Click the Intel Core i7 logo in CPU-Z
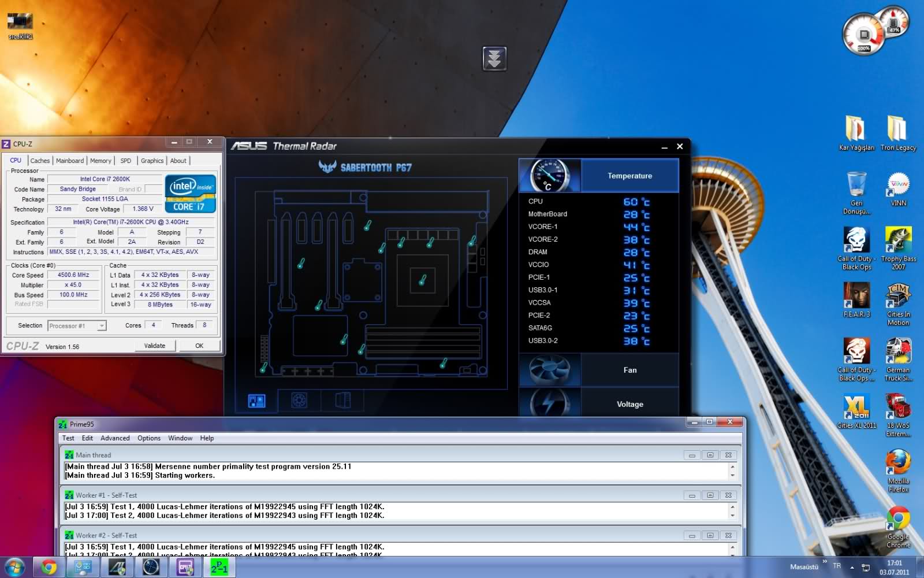 191,194
